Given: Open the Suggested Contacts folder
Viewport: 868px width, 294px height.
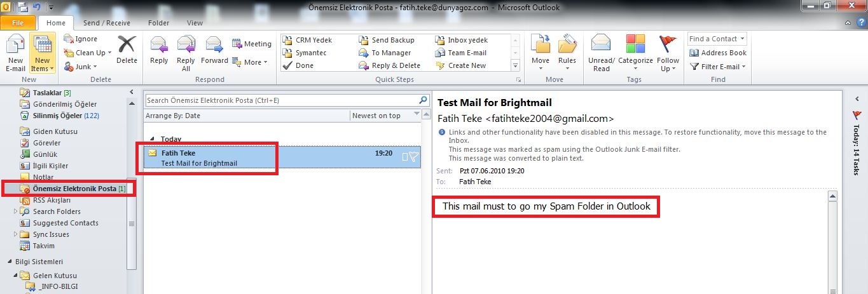Looking at the screenshot, I should coord(59,223).
